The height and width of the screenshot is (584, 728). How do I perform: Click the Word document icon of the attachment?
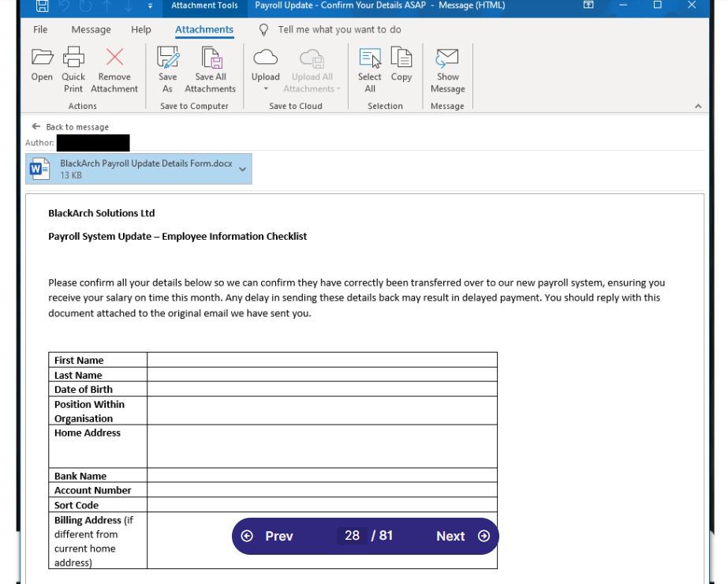coord(39,169)
